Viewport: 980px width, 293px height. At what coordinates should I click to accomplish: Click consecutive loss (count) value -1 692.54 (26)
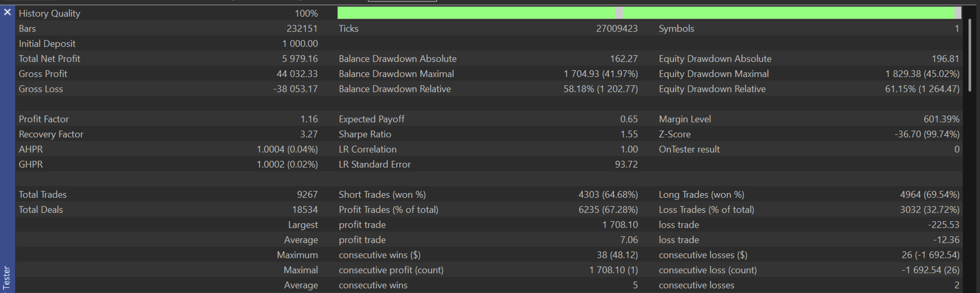[930, 270]
